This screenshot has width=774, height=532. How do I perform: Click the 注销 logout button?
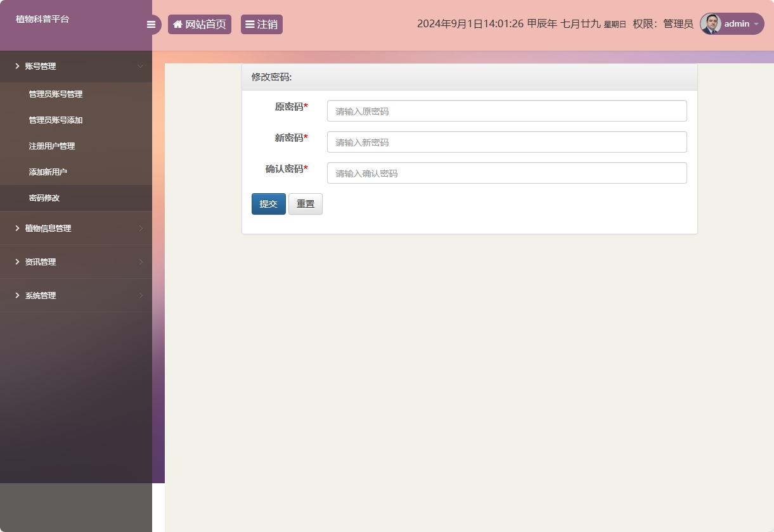point(262,24)
